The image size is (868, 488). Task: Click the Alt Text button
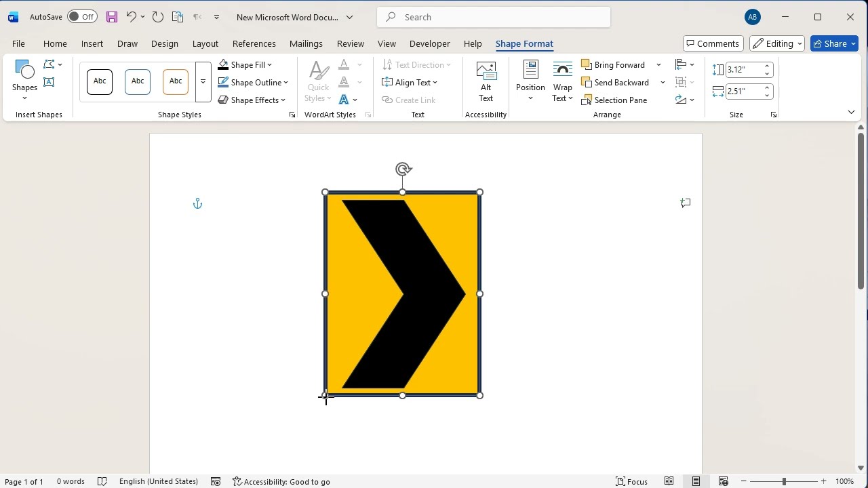pyautogui.click(x=486, y=81)
